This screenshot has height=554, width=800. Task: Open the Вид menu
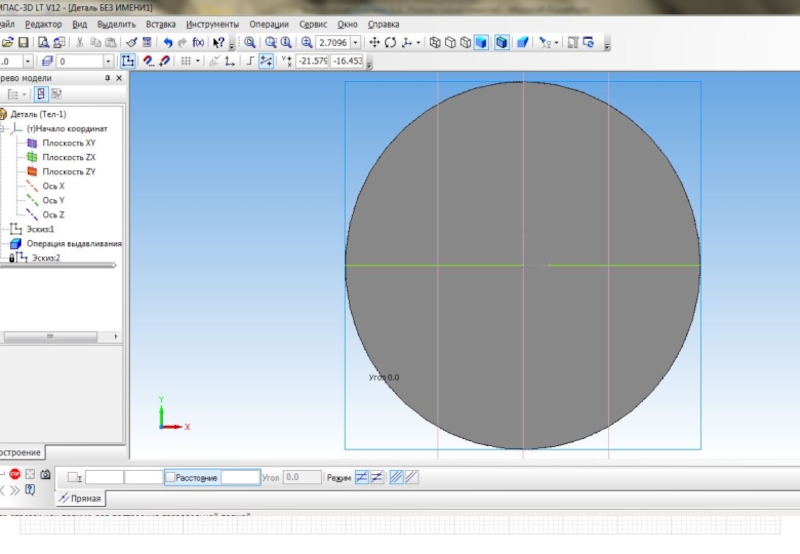pyautogui.click(x=80, y=24)
